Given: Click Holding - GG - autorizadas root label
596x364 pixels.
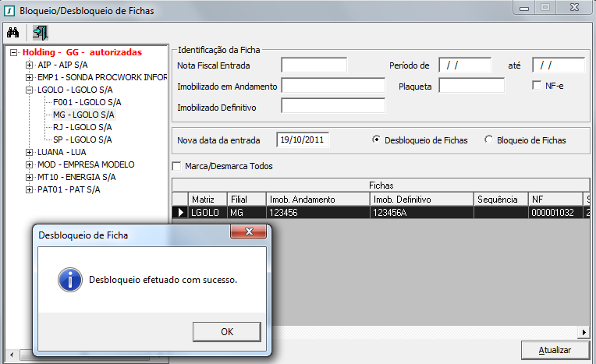Looking at the screenshot, I should coord(82,52).
